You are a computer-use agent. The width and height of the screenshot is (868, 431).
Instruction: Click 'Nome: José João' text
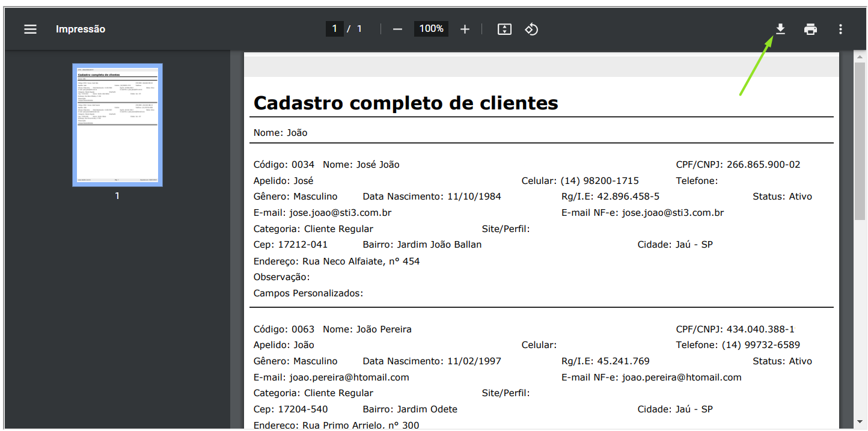click(361, 165)
